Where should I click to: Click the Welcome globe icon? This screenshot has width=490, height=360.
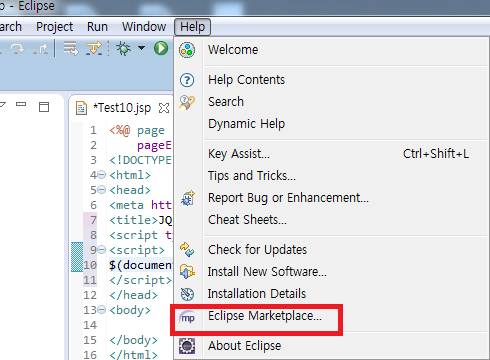187,50
